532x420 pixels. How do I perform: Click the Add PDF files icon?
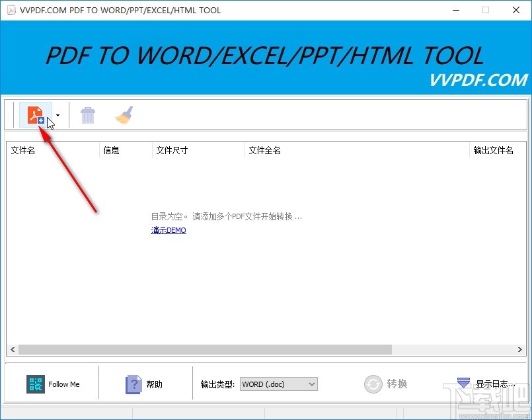[x=36, y=114]
